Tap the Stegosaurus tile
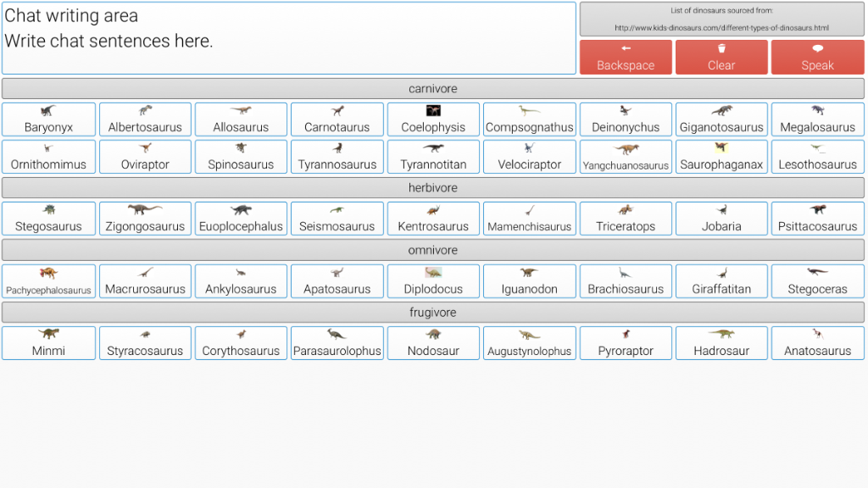The image size is (868, 488). pyautogui.click(x=48, y=219)
